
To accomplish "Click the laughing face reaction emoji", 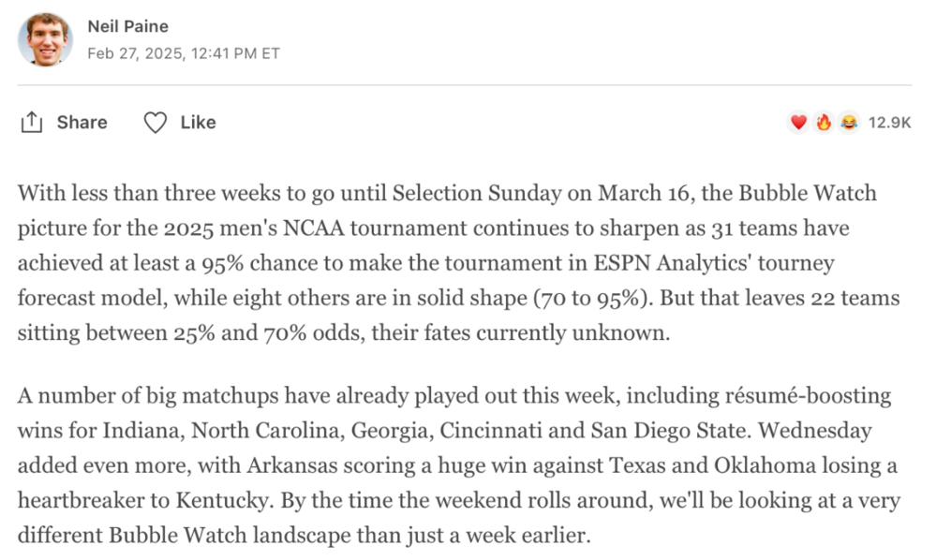I will [849, 123].
